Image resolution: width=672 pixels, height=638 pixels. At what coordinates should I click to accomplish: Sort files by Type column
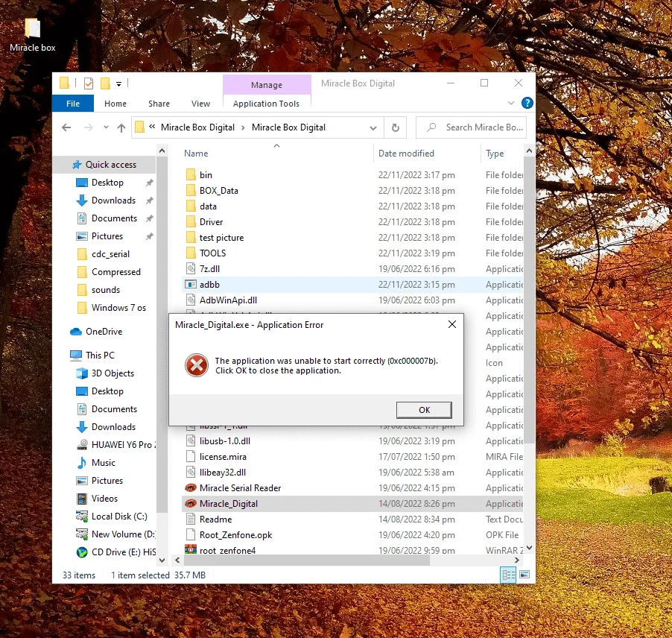tap(495, 154)
